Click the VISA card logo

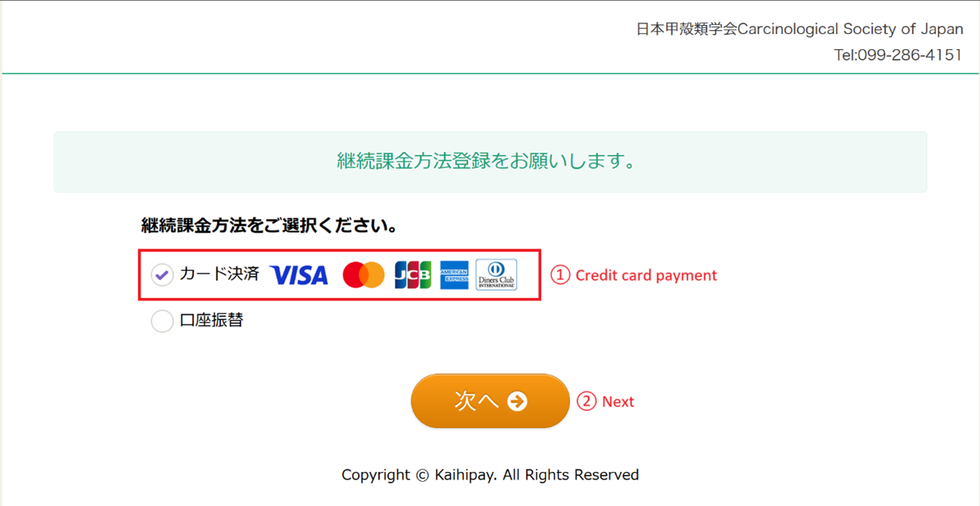pyautogui.click(x=299, y=275)
